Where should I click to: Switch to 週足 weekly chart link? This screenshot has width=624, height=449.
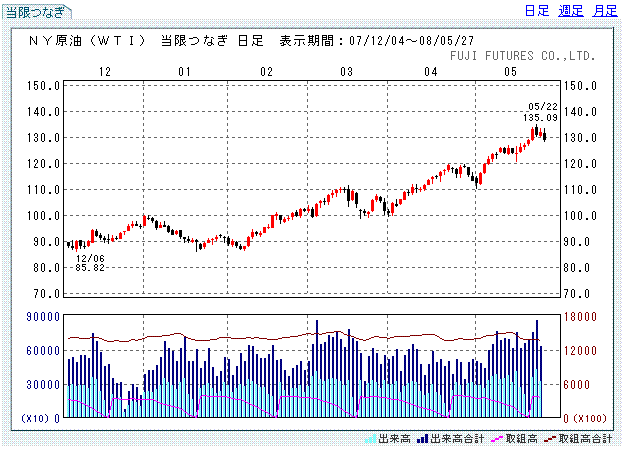click(x=571, y=11)
